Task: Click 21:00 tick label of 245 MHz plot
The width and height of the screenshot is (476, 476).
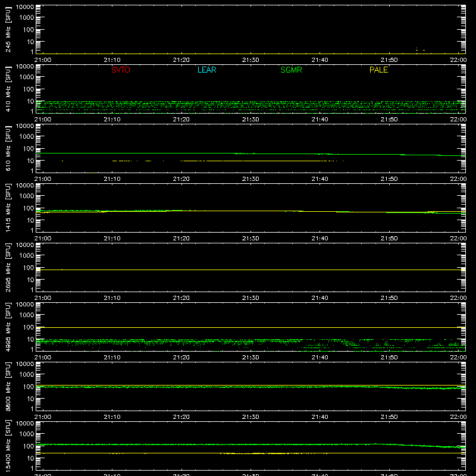Action: click(x=43, y=60)
